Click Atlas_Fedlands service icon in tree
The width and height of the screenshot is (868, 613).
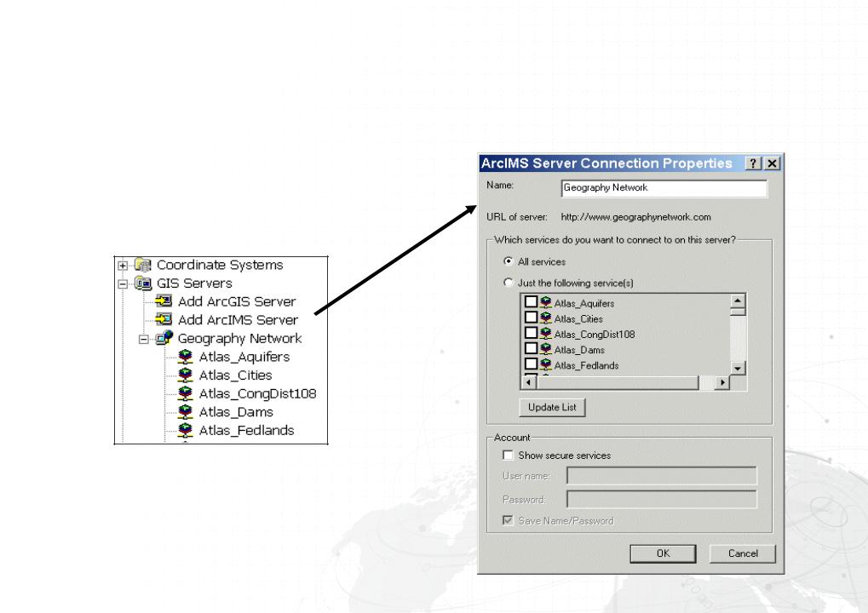pyautogui.click(x=186, y=431)
